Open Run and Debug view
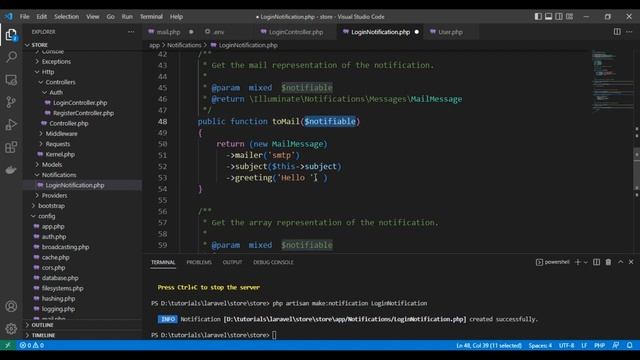 (x=11, y=124)
